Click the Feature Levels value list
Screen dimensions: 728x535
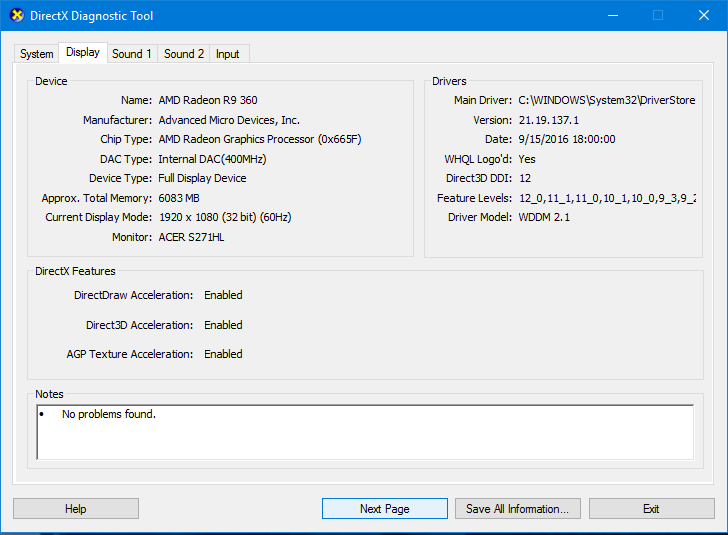tap(607, 198)
